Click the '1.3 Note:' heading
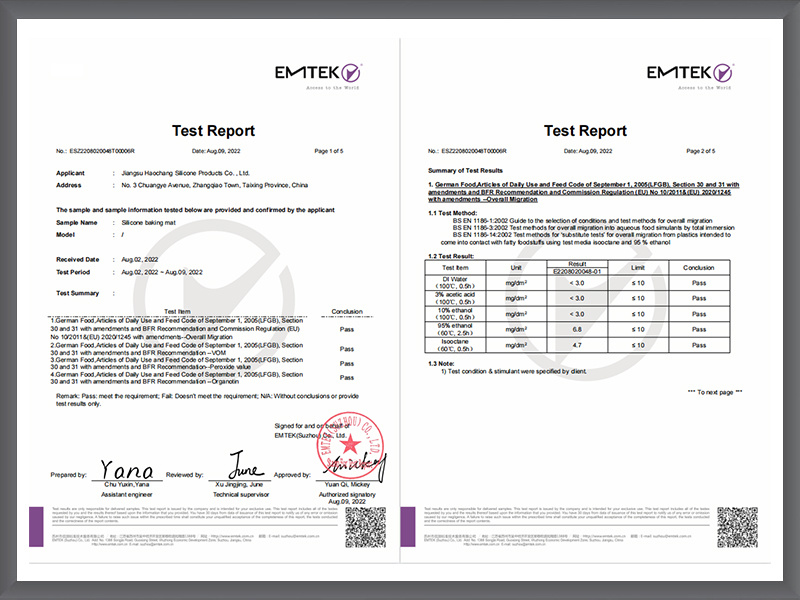Image resolution: width=800 pixels, height=600 pixels. pos(441,363)
